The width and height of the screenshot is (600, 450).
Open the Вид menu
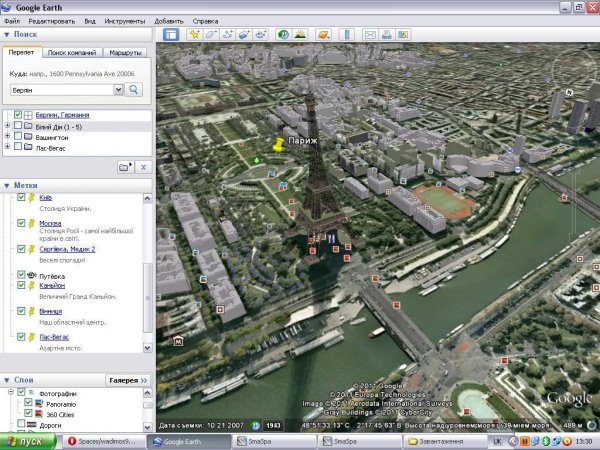click(x=90, y=21)
